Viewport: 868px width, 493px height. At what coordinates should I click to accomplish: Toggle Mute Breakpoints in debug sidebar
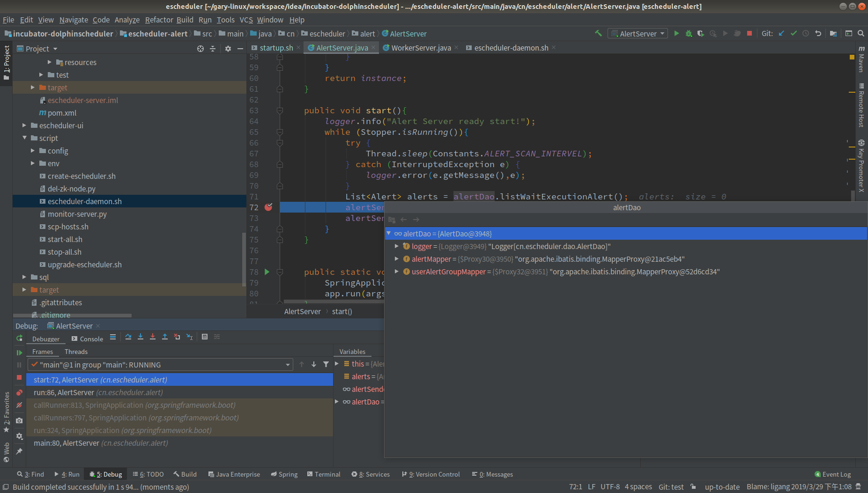tap(19, 405)
